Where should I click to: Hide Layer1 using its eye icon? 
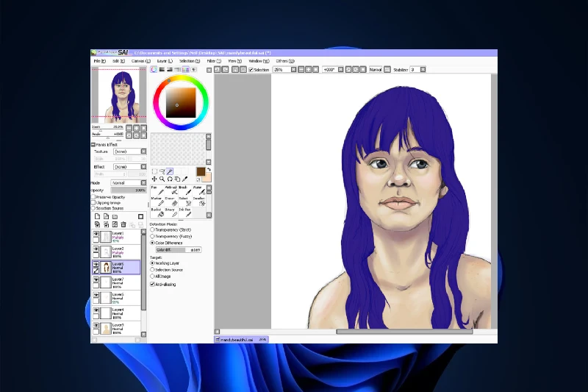[96, 234]
